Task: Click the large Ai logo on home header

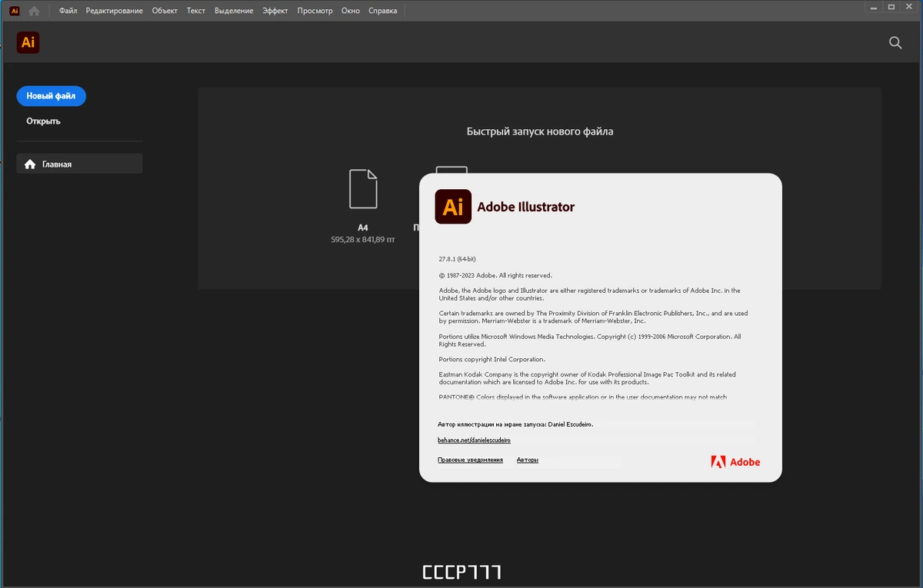Action: pyautogui.click(x=28, y=43)
